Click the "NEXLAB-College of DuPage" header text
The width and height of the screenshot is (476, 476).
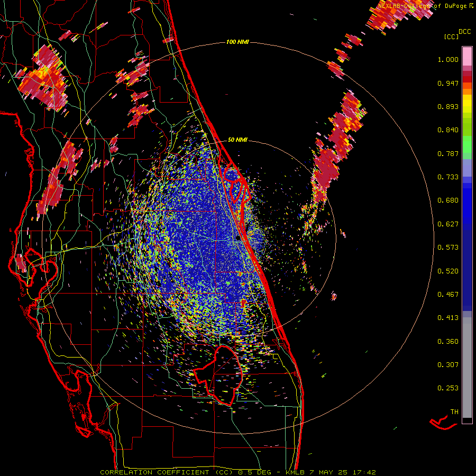pyautogui.click(x=422, y=6)
